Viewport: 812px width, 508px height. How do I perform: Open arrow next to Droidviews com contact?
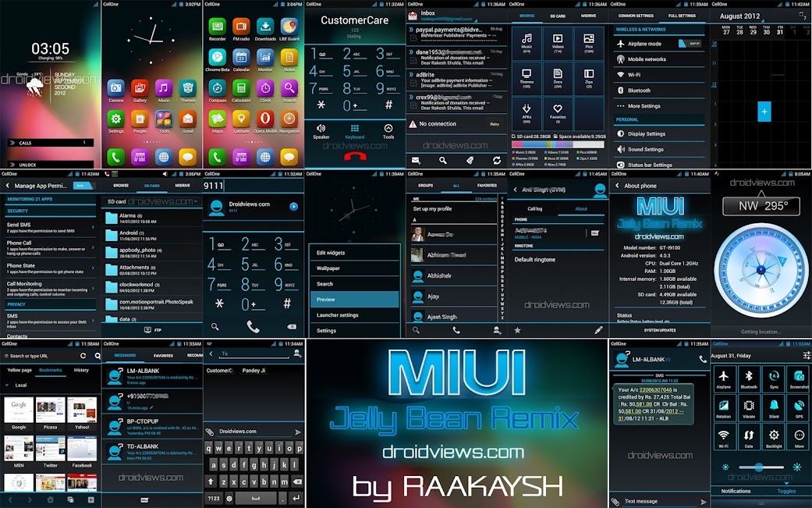293,207
